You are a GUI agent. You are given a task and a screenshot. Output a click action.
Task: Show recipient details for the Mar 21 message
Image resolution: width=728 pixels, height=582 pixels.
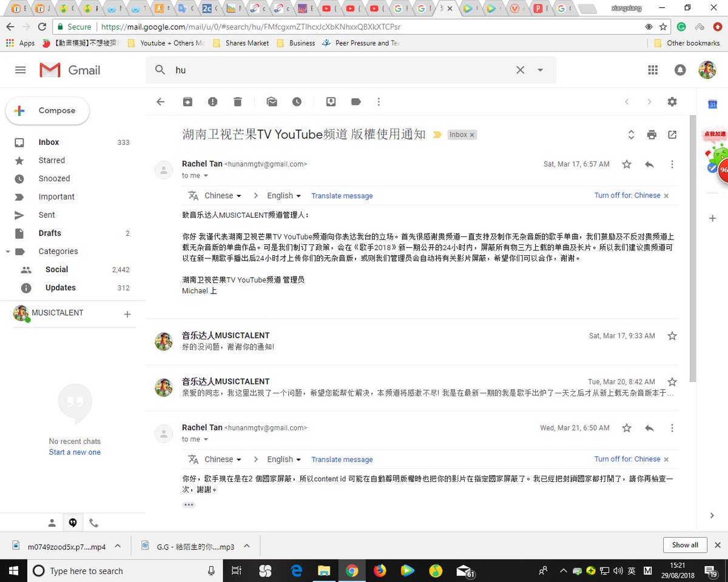pos(206,440)
